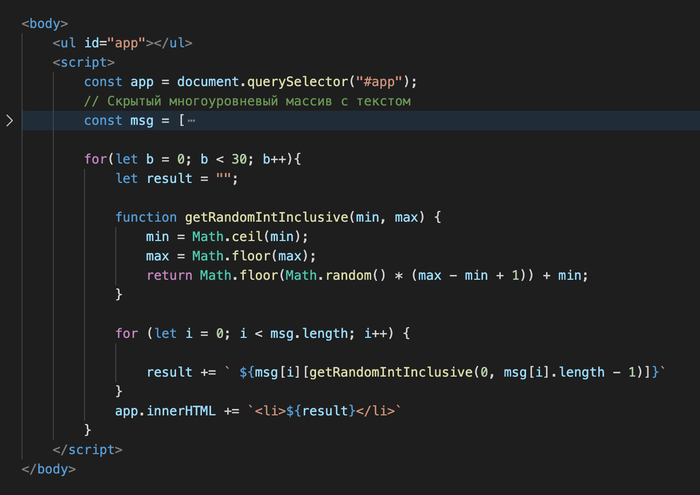
Task: Select the "app" id attribute value
Action: (x=132, y=43)
